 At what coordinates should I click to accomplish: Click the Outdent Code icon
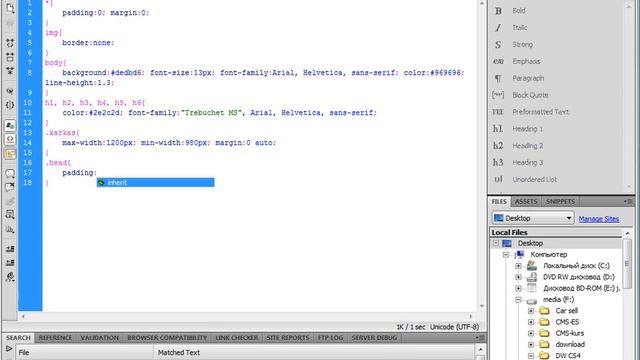[10, 262]
